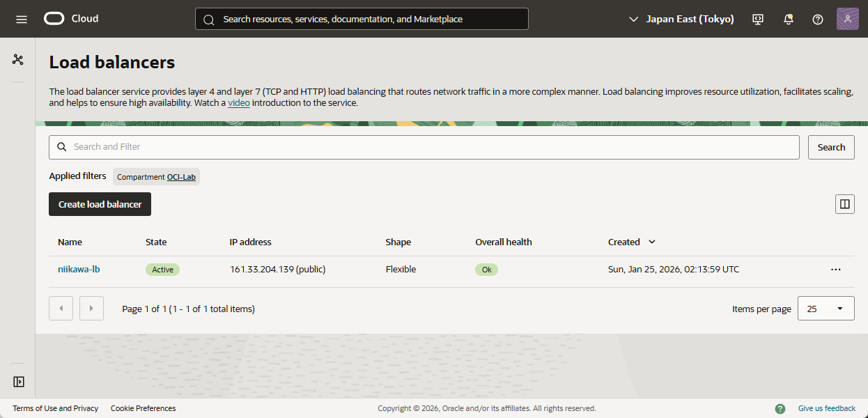Open the user profile avatar menu
Viewport: 868px width, 418px height.
847,19
